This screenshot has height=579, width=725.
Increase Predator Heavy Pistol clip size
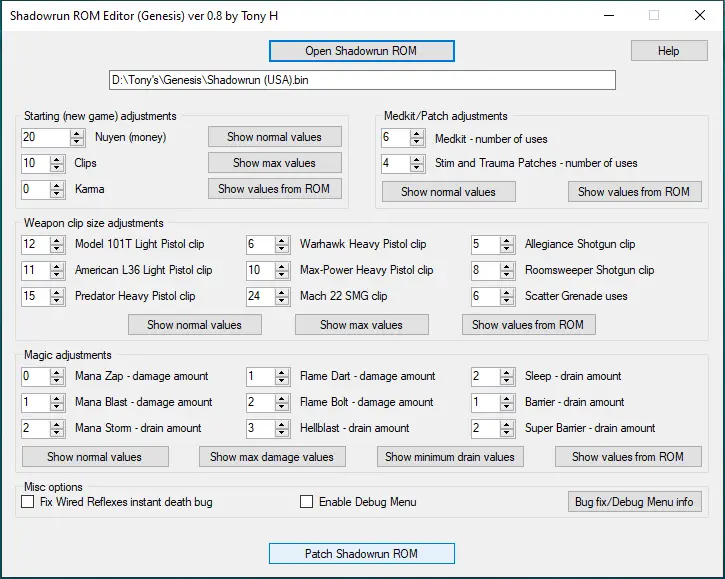pyautogui.click(x=57, y=292)
